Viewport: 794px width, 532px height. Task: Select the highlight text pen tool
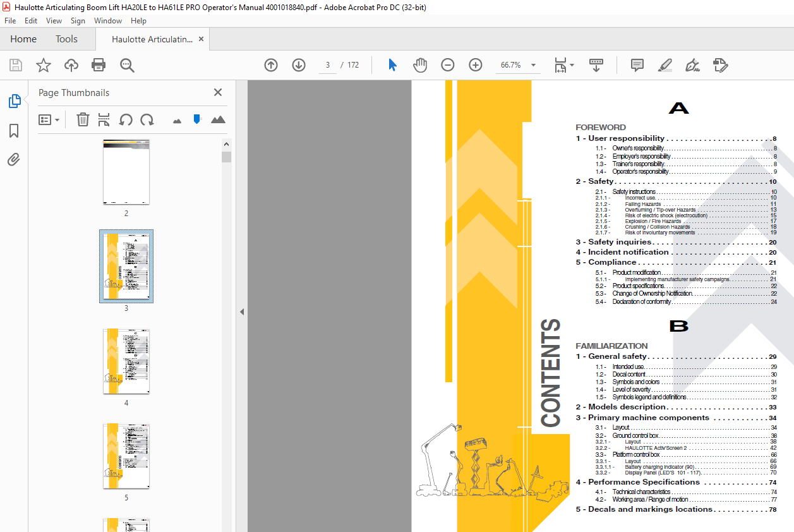[x=665, y=65]
